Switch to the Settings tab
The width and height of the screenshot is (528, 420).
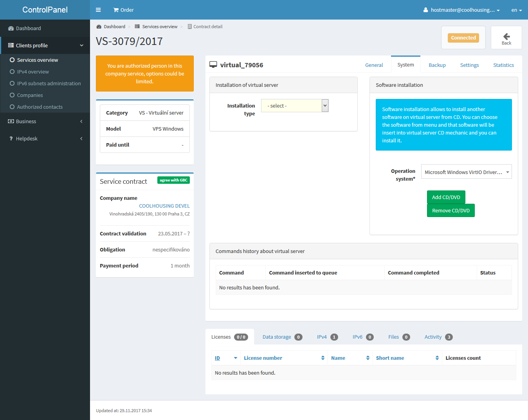[469, 65]
